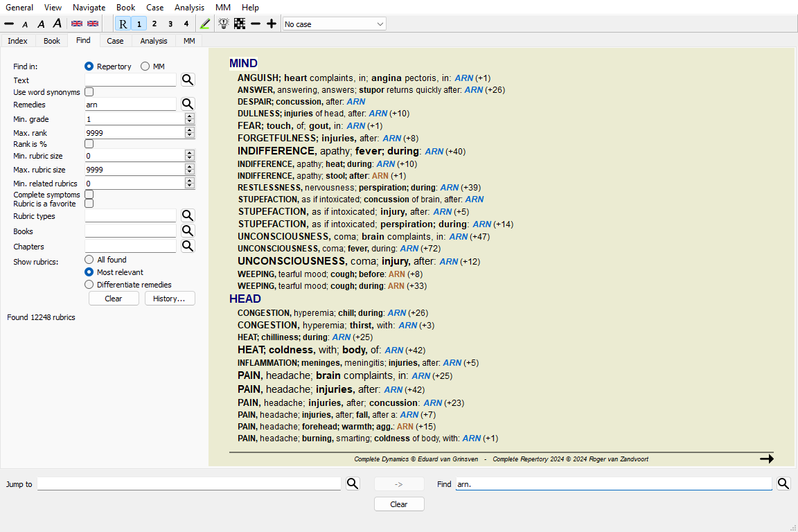The height and width of the screenshot is (532, 798).
Task: Click the bottom Find input field
Action: [x=614, y=484]
